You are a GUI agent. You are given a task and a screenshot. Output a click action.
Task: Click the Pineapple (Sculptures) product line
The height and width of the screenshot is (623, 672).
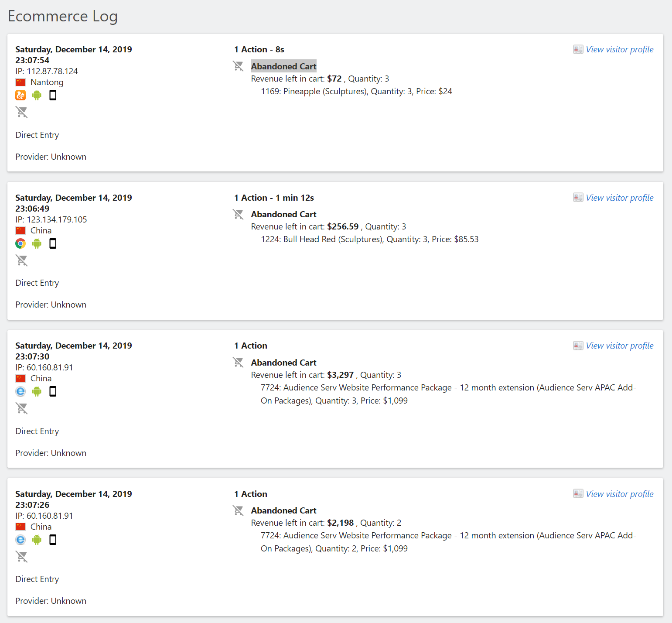[356, 91]
